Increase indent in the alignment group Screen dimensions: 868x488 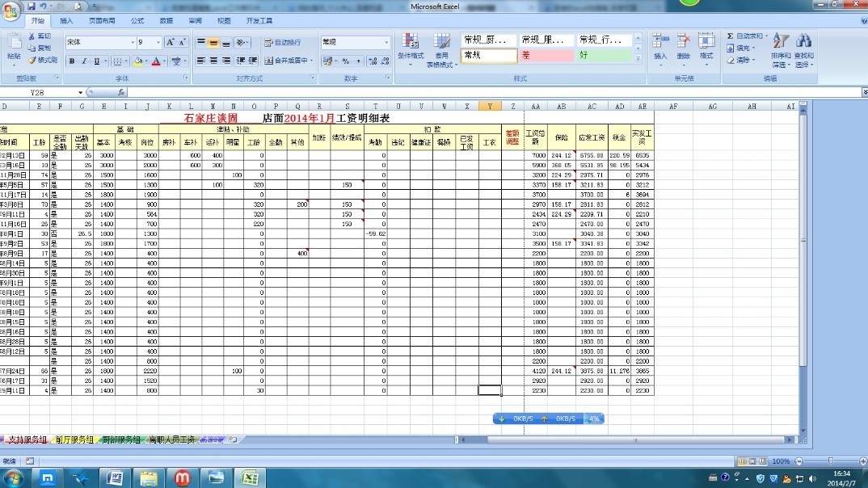pos(253,61)
